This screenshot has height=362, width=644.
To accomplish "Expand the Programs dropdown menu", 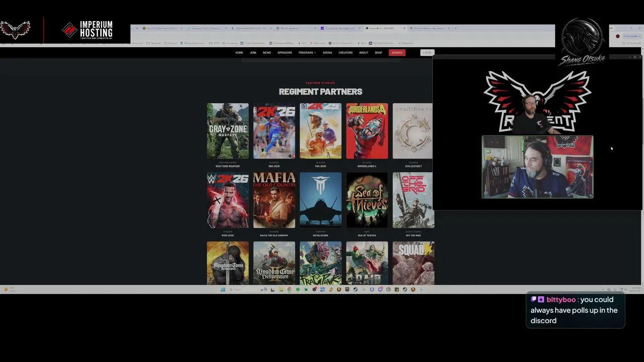I will [307, 53].
